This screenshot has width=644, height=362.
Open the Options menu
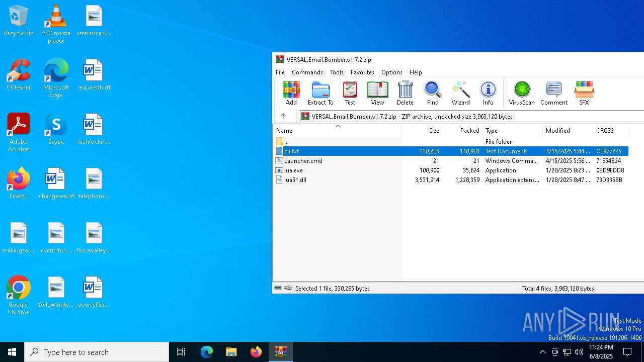pyautogui.click(x=392, y=72)
